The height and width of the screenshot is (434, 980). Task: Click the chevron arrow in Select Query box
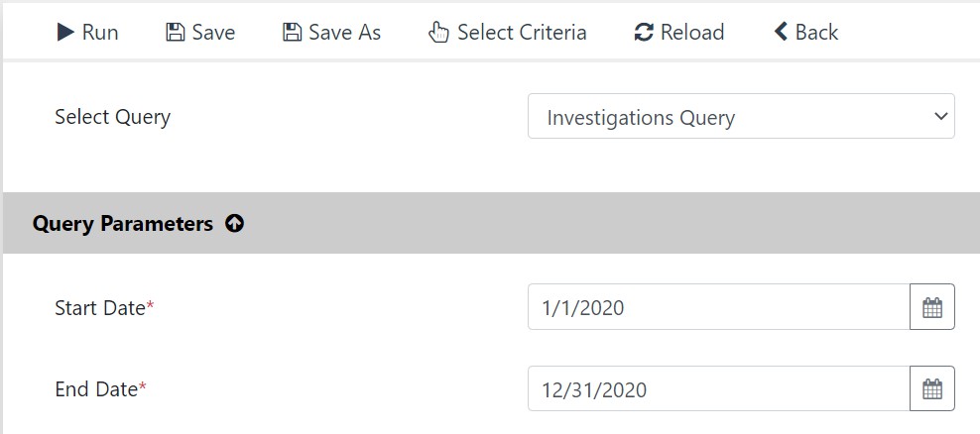940,116
